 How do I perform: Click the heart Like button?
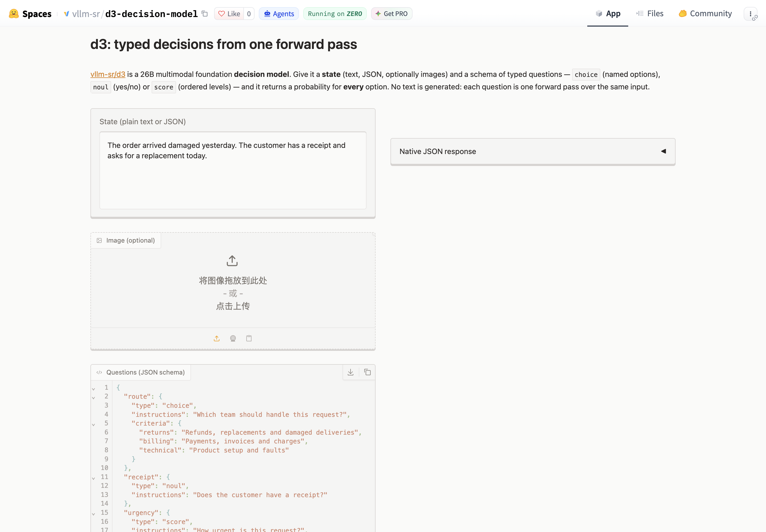pyautogui.click(x=229, y=14)
